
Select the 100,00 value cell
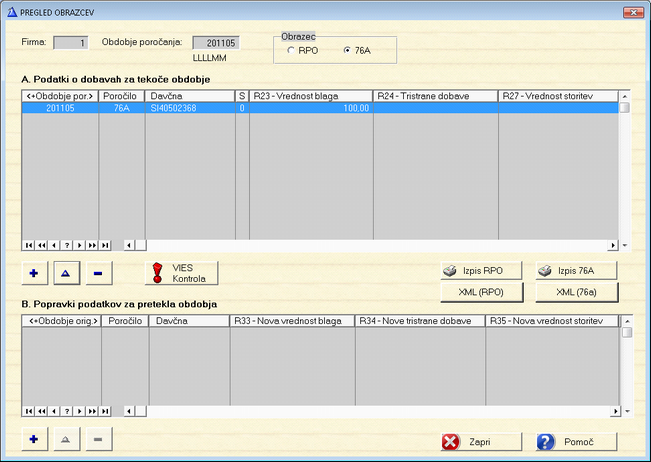pyautogui.click(x=311, y=108)
